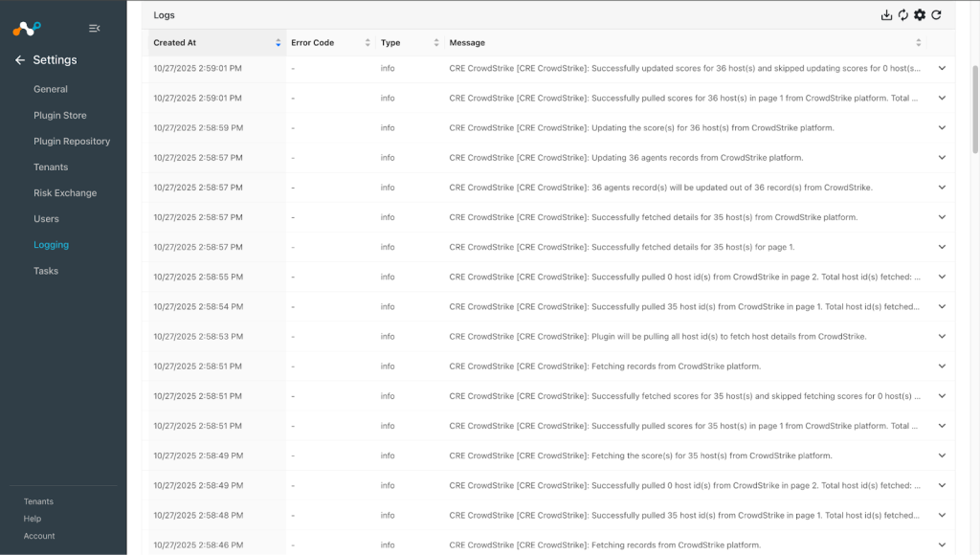980x555 pixels.
Task: Expand "fetched details for 35 host(s) for page 1" row
Action: click(x=942, y=247)
